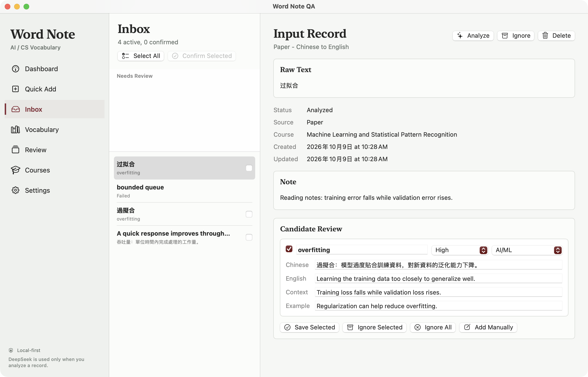Uncheck the overfitting candidate checkbox
Image resolution: width=588 pixels, height=377 pixels.
pyautogui.click(x=289, y=249)
